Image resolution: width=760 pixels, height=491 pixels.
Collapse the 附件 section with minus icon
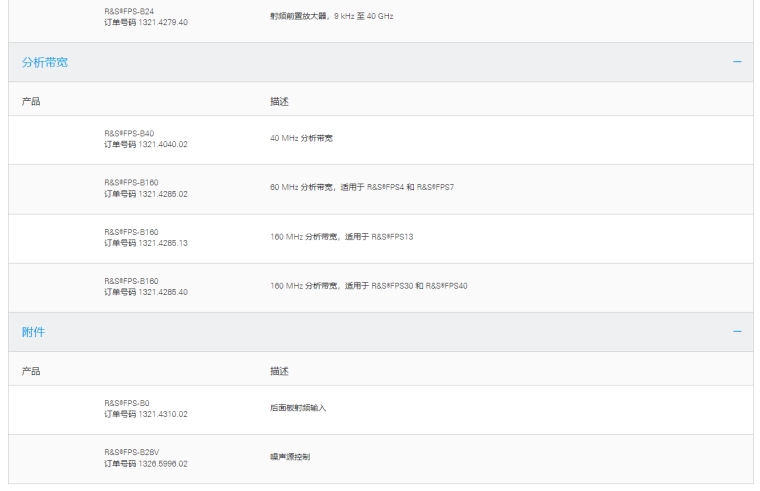(737, 332)
